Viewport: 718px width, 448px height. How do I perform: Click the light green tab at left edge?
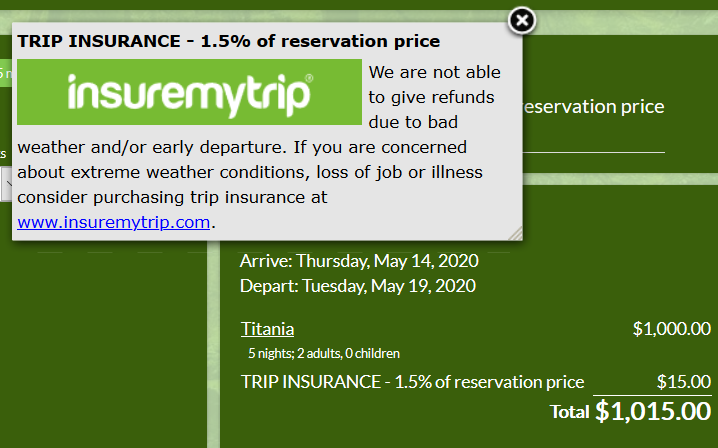(5, 73)
